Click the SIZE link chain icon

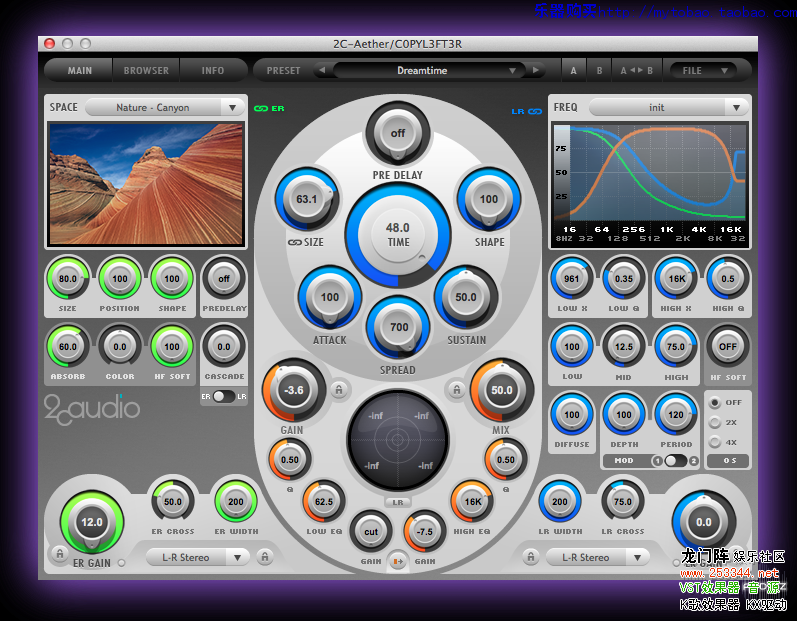pyautogui.click(x=294, y=242)
